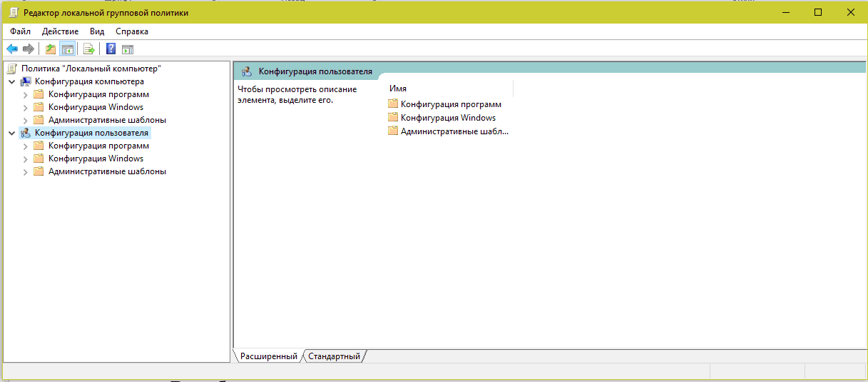
Task: Click the Имя column header
Action: click(x=398, y=89)
